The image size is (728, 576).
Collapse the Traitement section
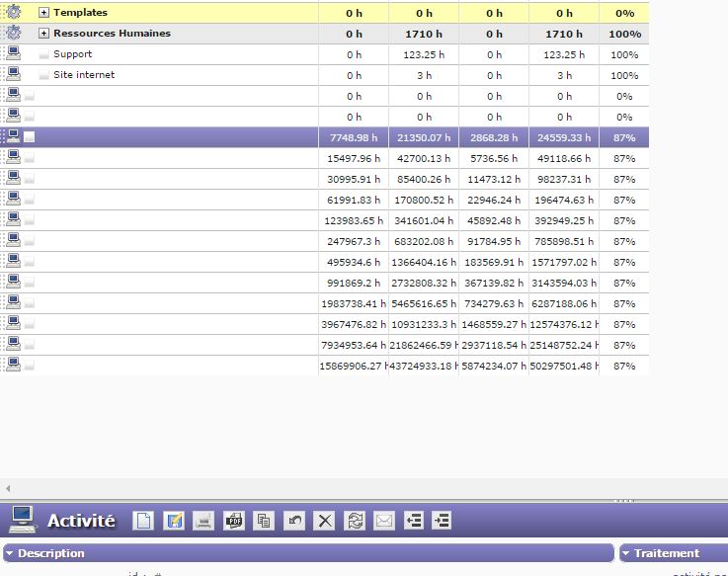[627, 553]
